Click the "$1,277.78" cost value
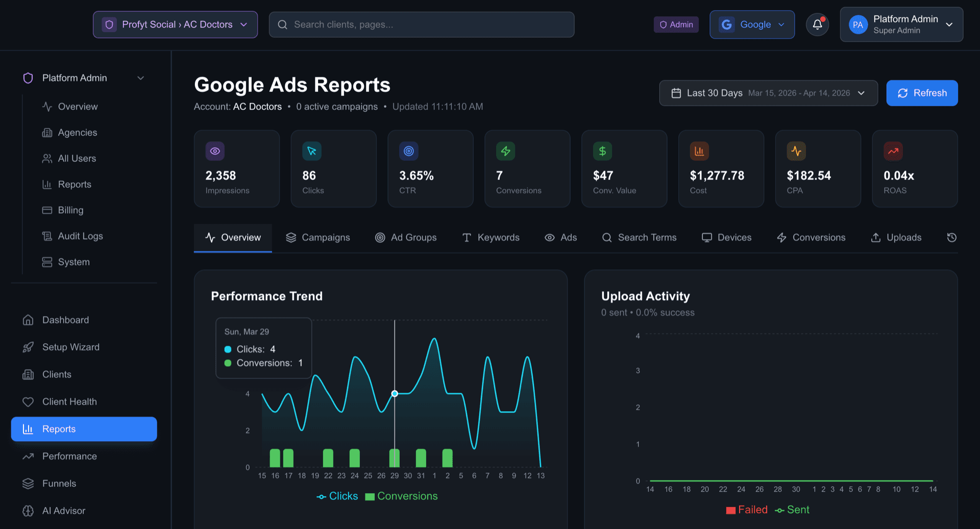 click(717, 176)
